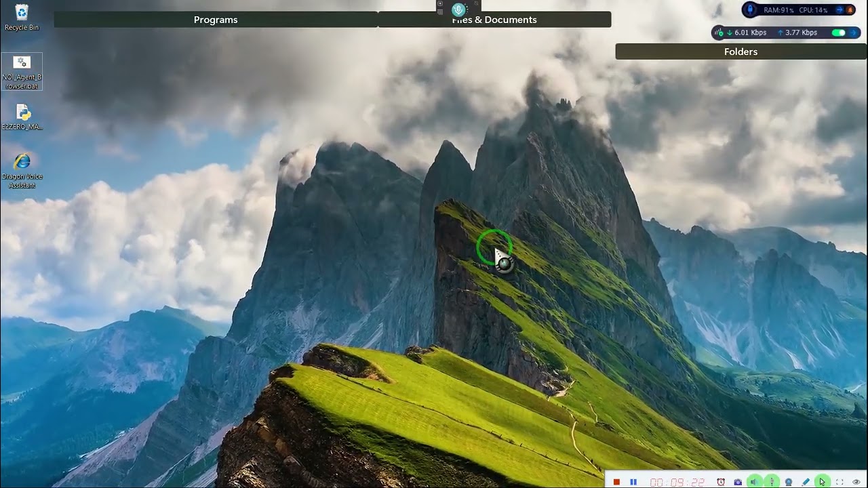
Task: Select the NOI_Agent_Browser.bat desktop file
Action: tap(22, 72)
